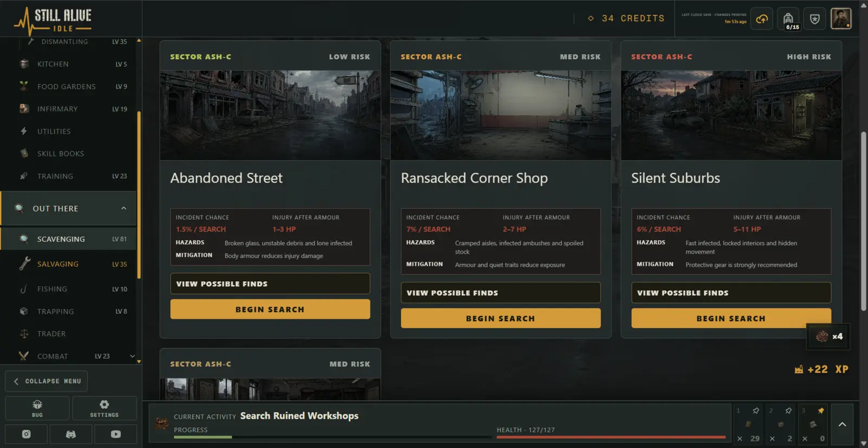The image size is (868, 448).
Task: Open the Instagram link icon
Action: tap(26, 434)
